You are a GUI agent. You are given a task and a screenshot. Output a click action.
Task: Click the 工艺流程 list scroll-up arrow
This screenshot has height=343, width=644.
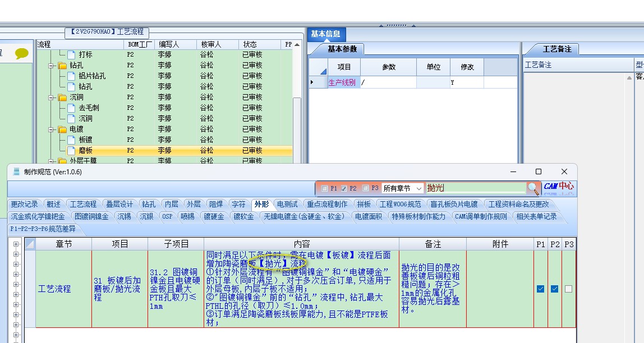[x=297, y=44]
